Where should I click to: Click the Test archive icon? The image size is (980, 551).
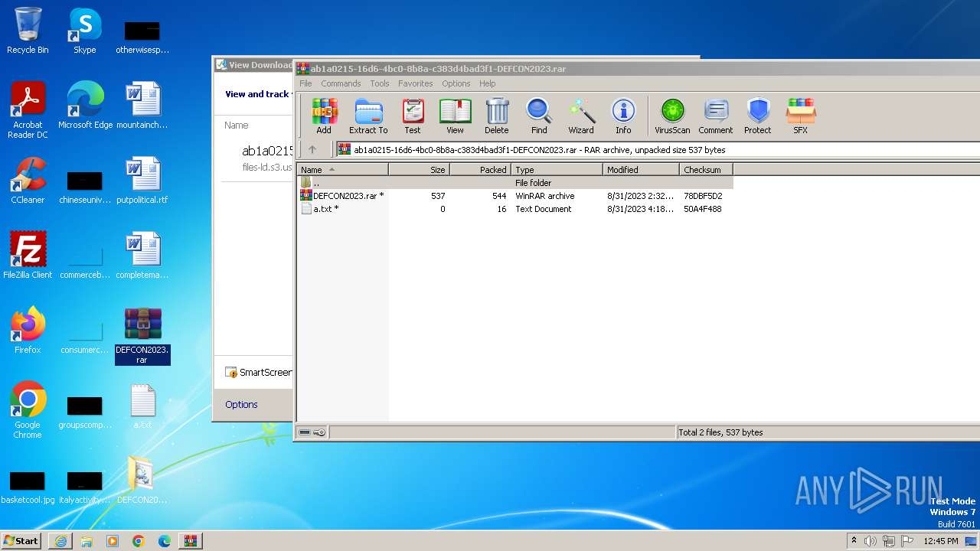[413, 116]
